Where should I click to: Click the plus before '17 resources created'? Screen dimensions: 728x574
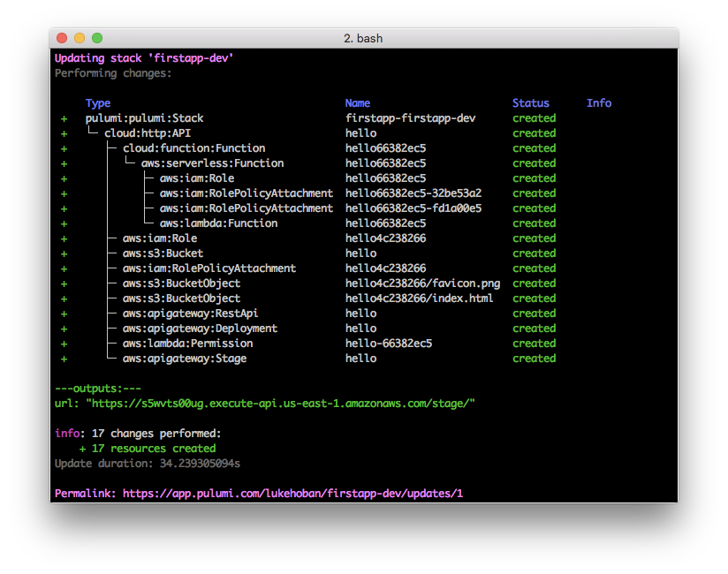pos(82,449)
